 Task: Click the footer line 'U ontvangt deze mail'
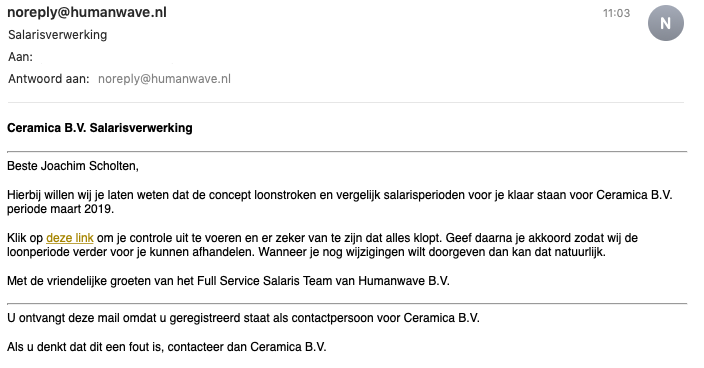coord(243,318)
